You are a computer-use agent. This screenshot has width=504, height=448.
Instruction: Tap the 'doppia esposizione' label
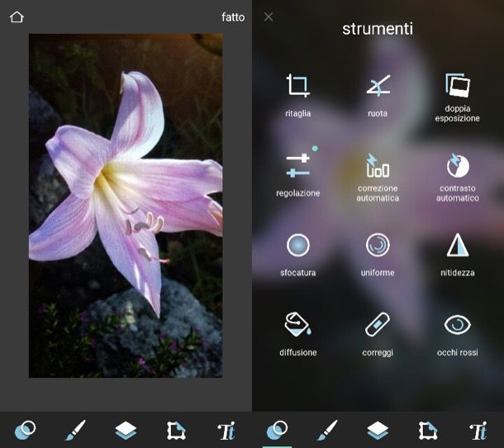pyautogui.click(x=458, y=113)
